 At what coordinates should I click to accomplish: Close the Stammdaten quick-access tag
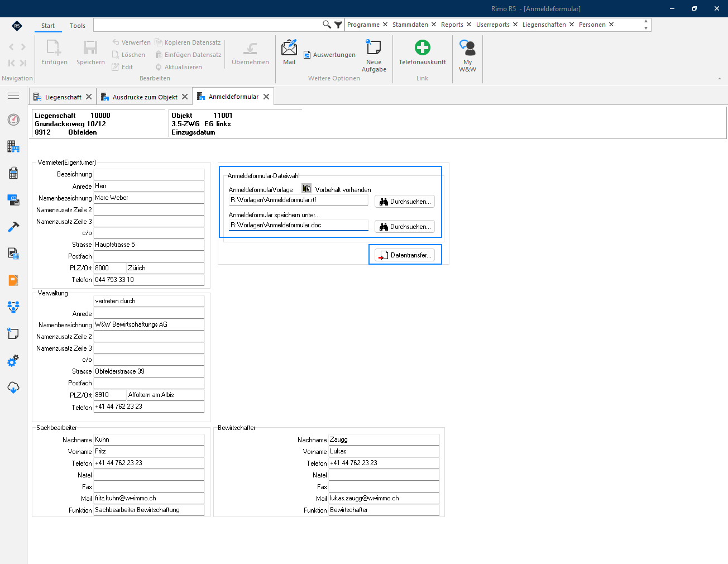pyautogui.click(x=434, y=25)
